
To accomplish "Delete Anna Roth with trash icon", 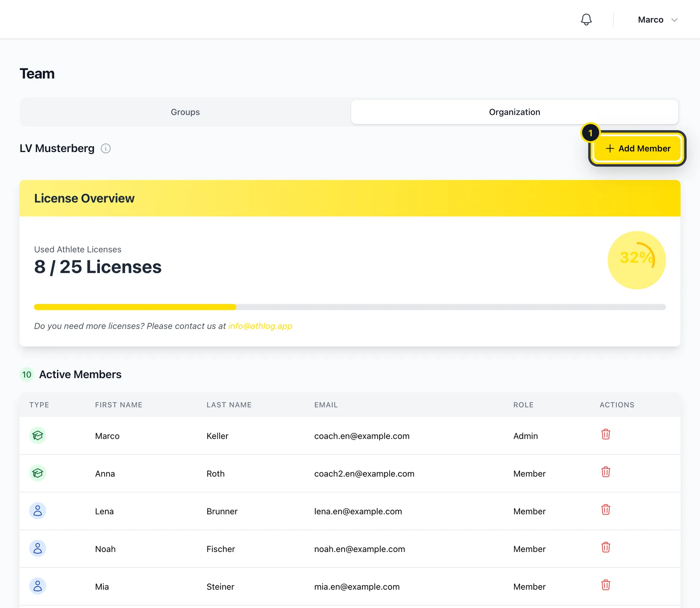I will pyautogui.click(x=605, y=472).
